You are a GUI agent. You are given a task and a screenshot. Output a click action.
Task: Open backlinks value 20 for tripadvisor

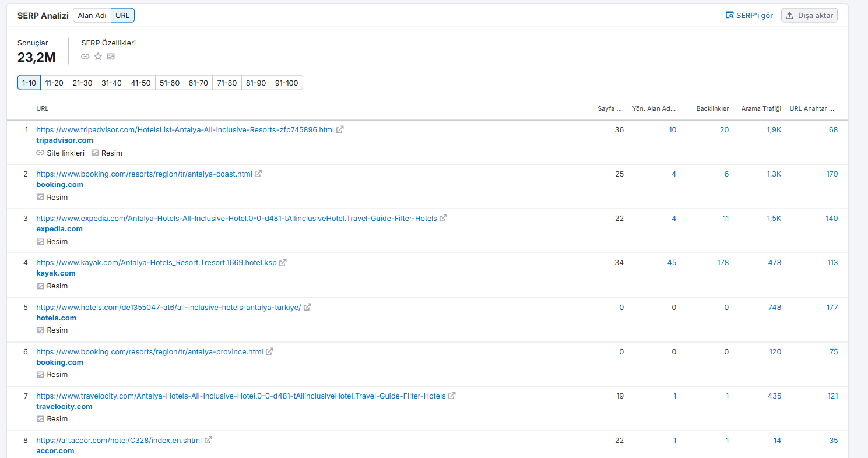[x=724, y=129]
